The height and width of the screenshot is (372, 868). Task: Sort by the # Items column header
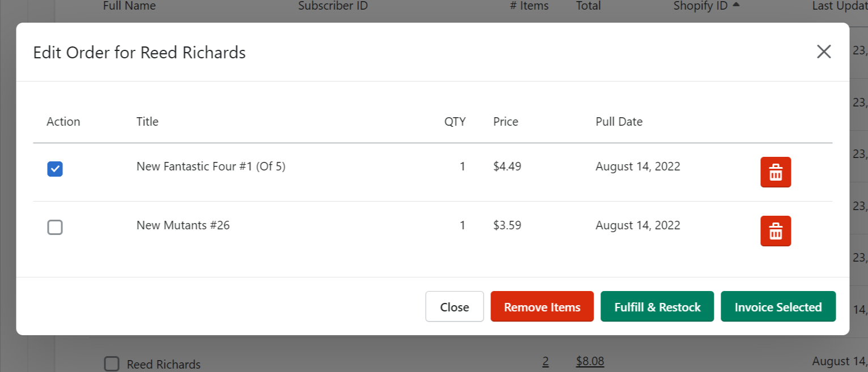coord(529,6)
